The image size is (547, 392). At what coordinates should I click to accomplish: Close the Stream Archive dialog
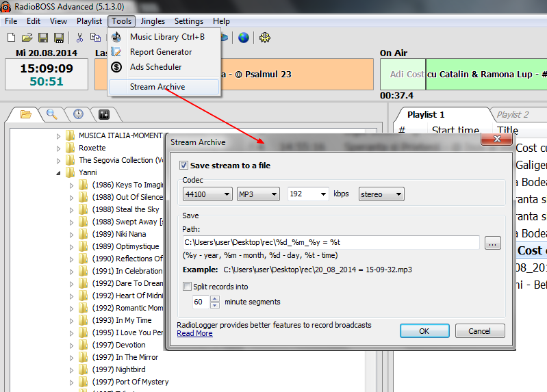[497, 139]
